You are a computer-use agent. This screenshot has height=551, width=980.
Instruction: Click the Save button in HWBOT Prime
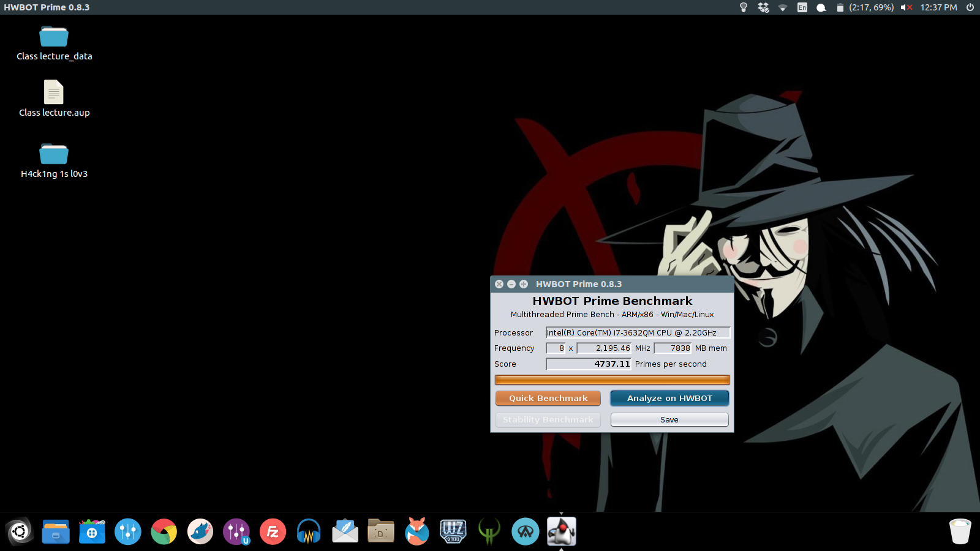click(x=669, y=419)
